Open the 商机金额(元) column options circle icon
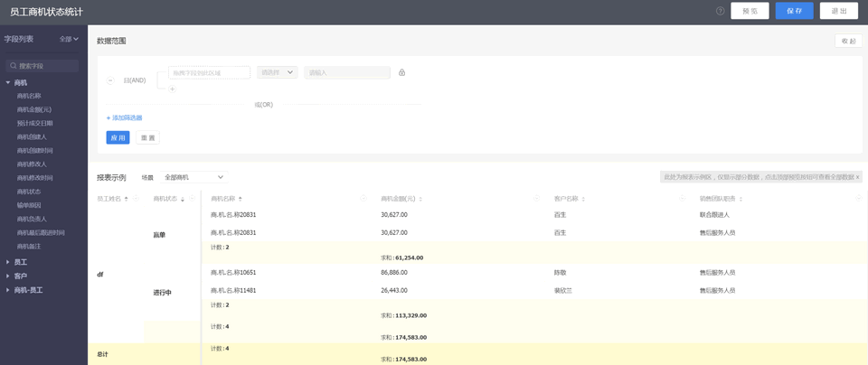 click(536, 198)
